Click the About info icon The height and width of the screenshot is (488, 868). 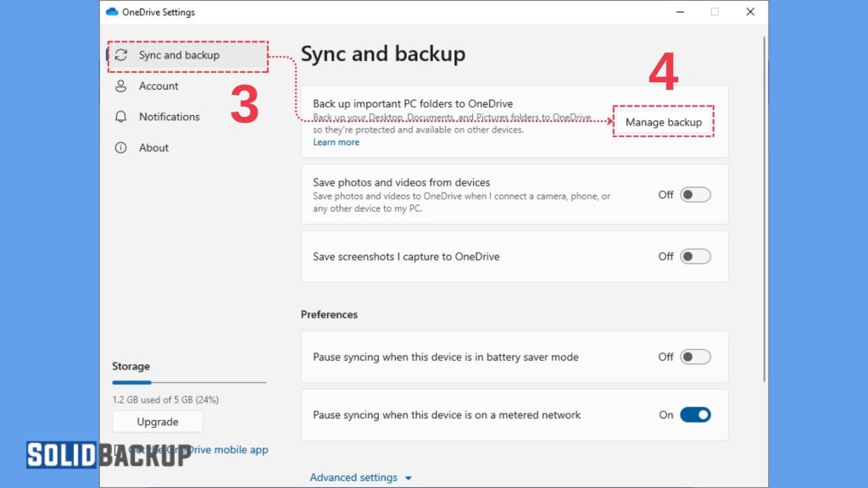[120, 147]
